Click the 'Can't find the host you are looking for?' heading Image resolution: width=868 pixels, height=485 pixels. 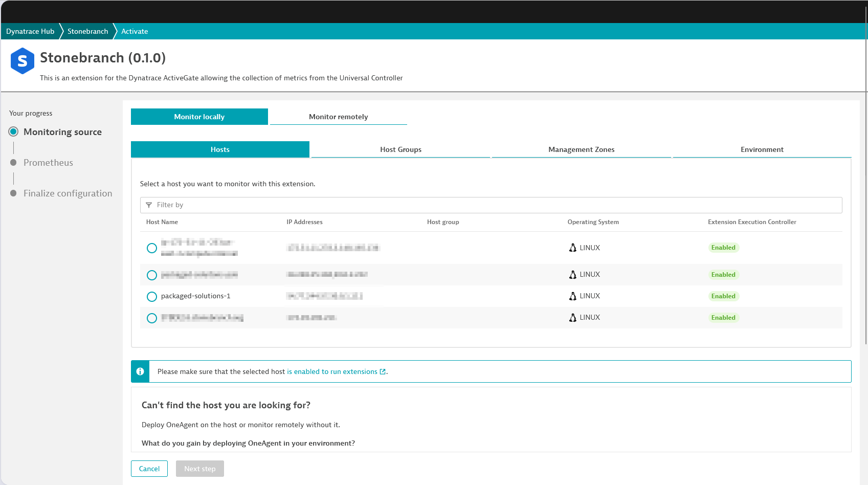point(226,405)
